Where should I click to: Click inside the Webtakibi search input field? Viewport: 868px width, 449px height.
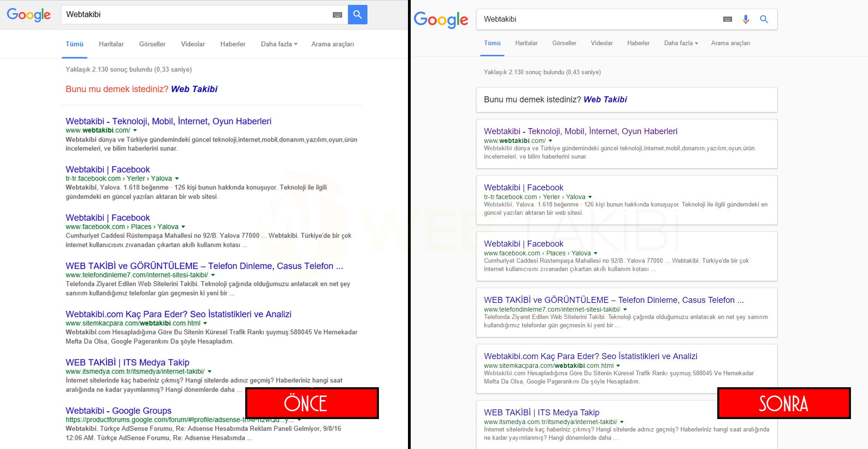[x=184, y=14]
